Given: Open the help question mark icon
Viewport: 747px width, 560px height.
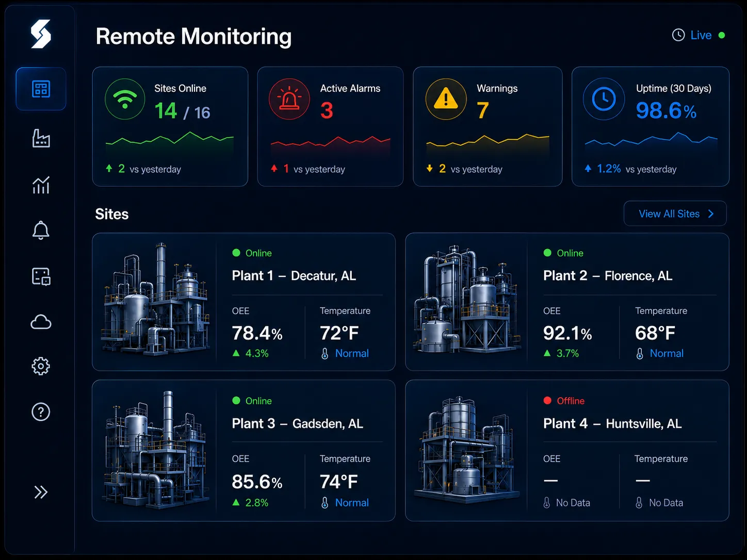Looking at the screenshot, I should pyautogui.click(x=41, y=411).
